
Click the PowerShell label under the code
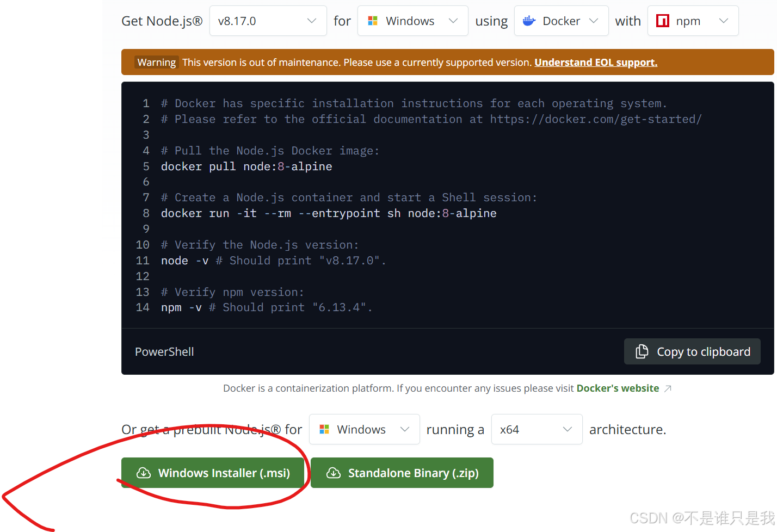tap(164, 352)
